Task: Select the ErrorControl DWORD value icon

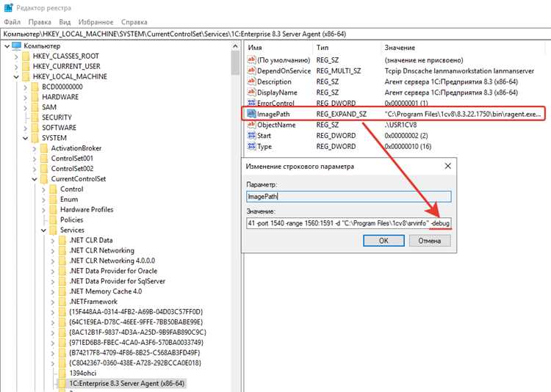Action: [251, 103]
